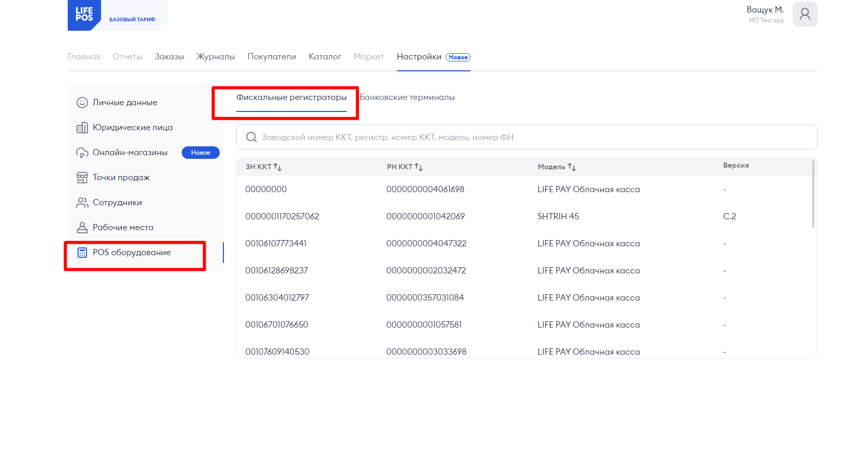This screenshot has width=868, height=463.
Task: Open the user profile avatar icon
Action: 804,14
